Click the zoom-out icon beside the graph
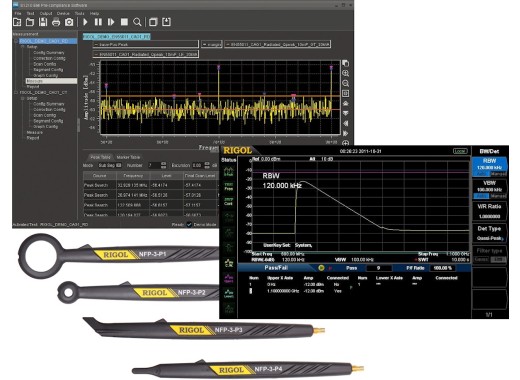 tap(346, 83)
